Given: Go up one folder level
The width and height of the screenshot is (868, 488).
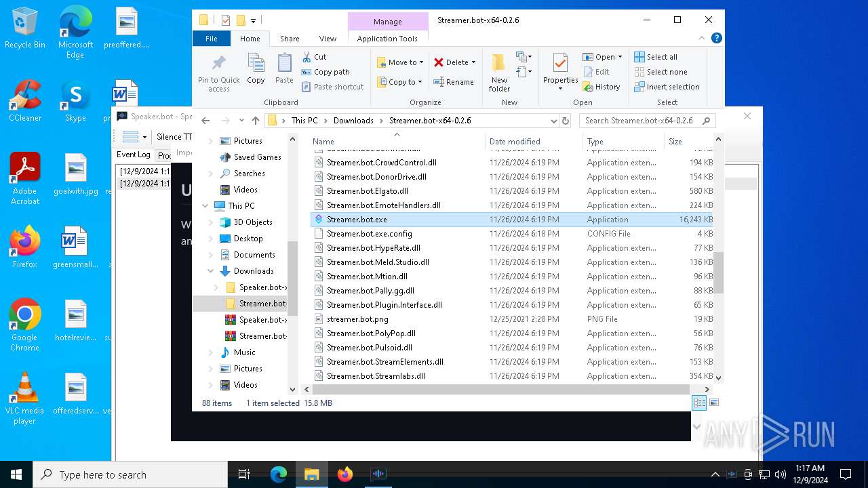Looking at the screenshot, I should click(x=255, y=121).
